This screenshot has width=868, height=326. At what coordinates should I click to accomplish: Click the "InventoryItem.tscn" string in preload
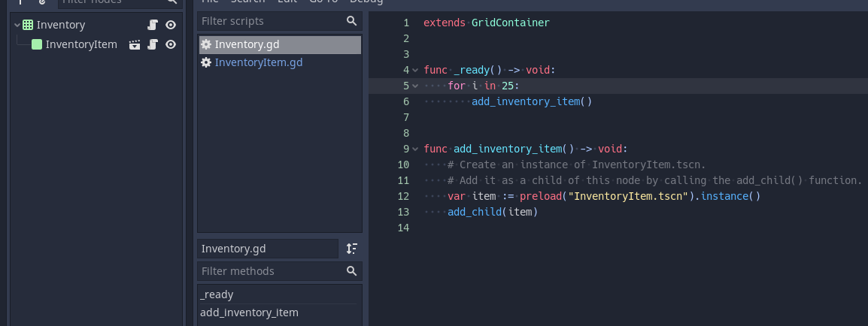point(628,196)
